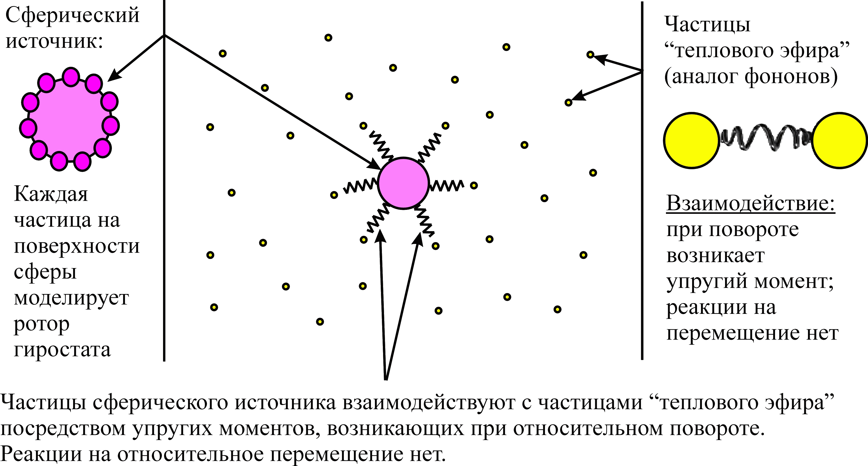This screenshot has height=466, width=868.
Task: Select the words "при повороте"
Action: pyautogui.click(x=732, y=230)
